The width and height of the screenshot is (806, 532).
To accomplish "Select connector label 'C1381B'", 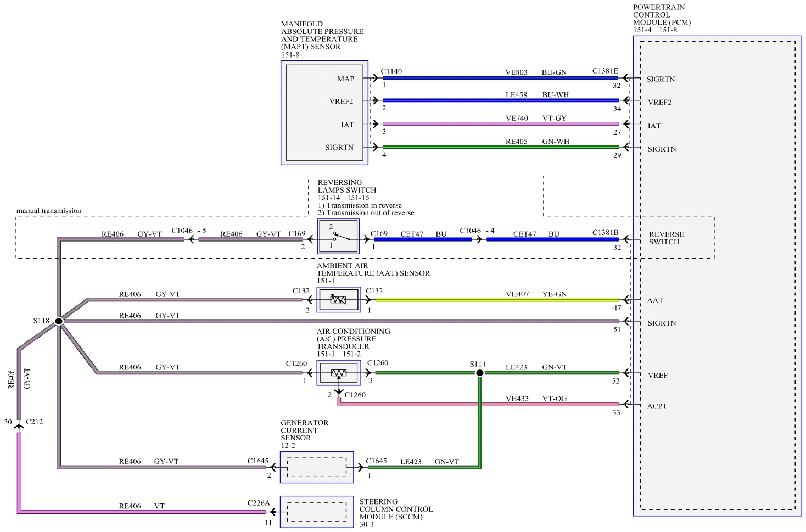I will point(605,232).
